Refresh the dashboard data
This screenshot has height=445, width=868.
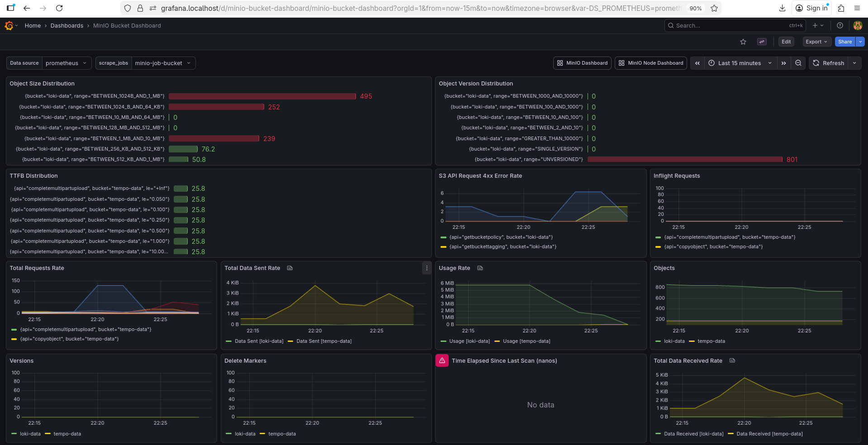click(x=829, y=63)
